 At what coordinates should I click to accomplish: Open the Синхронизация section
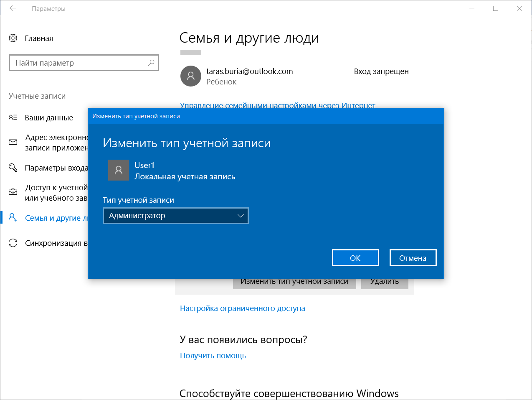click(x=56, y=243)
